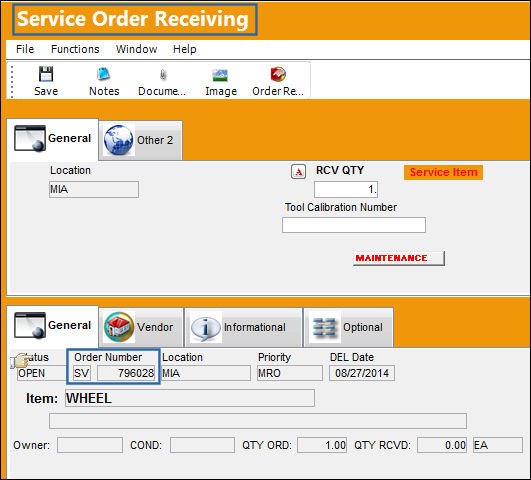This screenshot has width=531, height=480.
Task: Switch to the Other 2 tab
Action: pos(141,140)
